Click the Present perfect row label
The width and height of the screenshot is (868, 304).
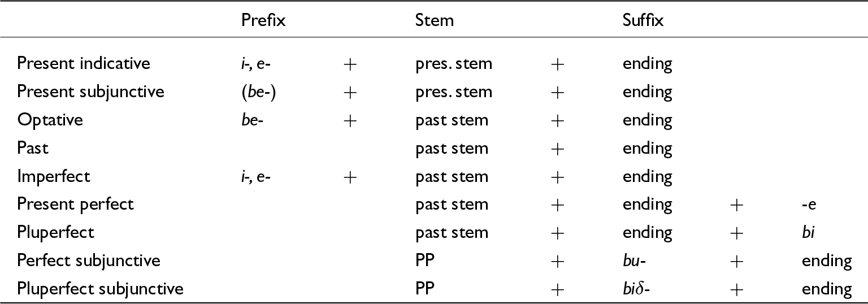click(x=75, y=204)
